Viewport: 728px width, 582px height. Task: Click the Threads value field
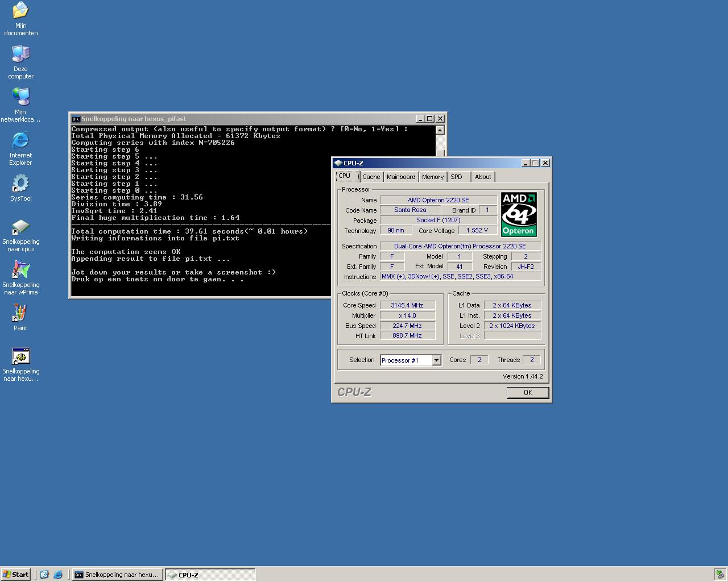[532, 360]
